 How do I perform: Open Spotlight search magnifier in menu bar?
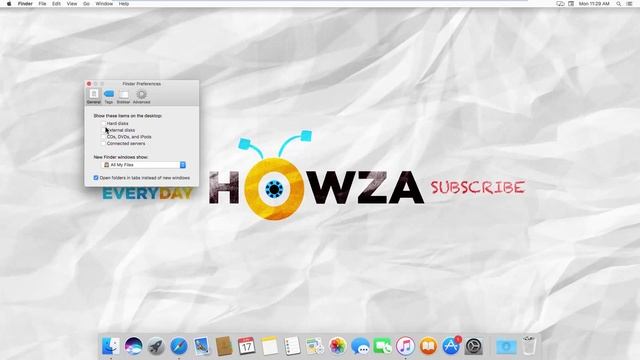(x=618, y=4)
